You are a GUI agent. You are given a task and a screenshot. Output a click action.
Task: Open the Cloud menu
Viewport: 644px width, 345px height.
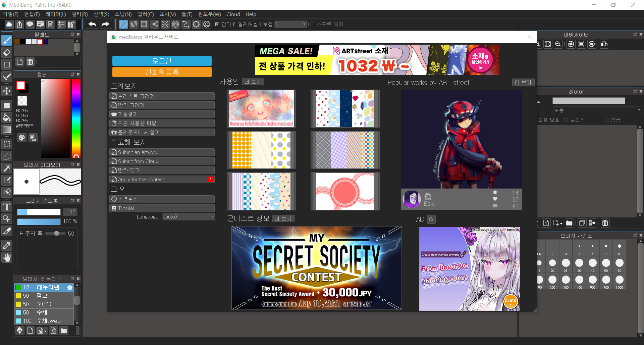[x=233, y=14]
